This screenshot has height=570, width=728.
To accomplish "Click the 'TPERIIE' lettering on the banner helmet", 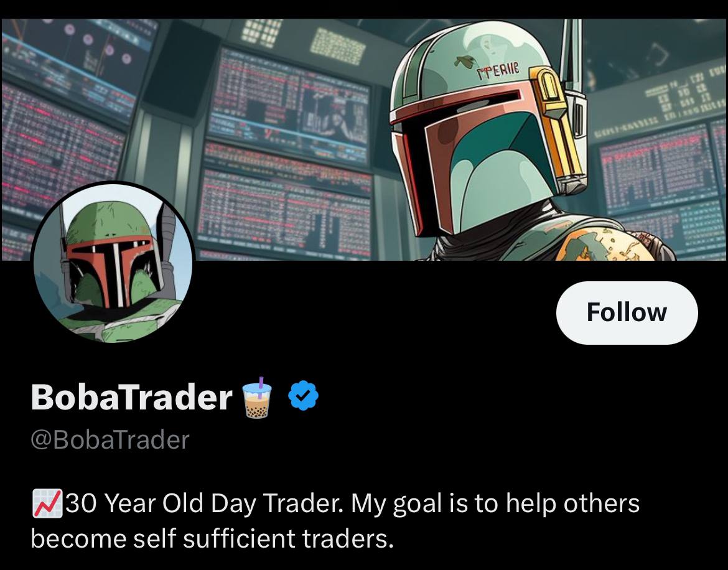I will click(497, 72).
